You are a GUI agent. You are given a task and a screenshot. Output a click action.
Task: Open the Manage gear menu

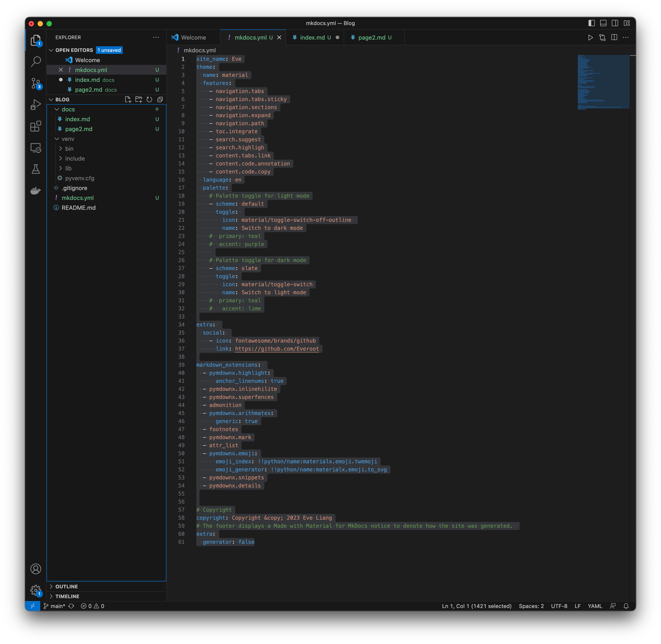[36, 590]
